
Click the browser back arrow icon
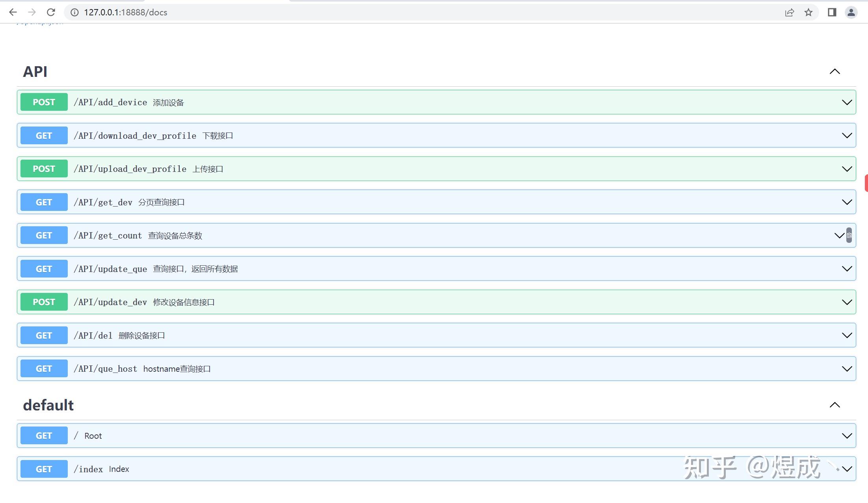tap(13, 12)
